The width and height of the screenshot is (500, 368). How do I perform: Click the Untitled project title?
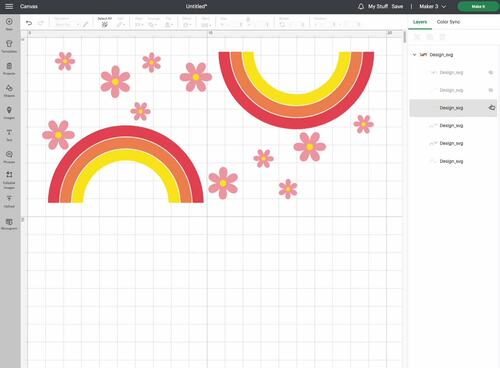(x=196, y=6)
